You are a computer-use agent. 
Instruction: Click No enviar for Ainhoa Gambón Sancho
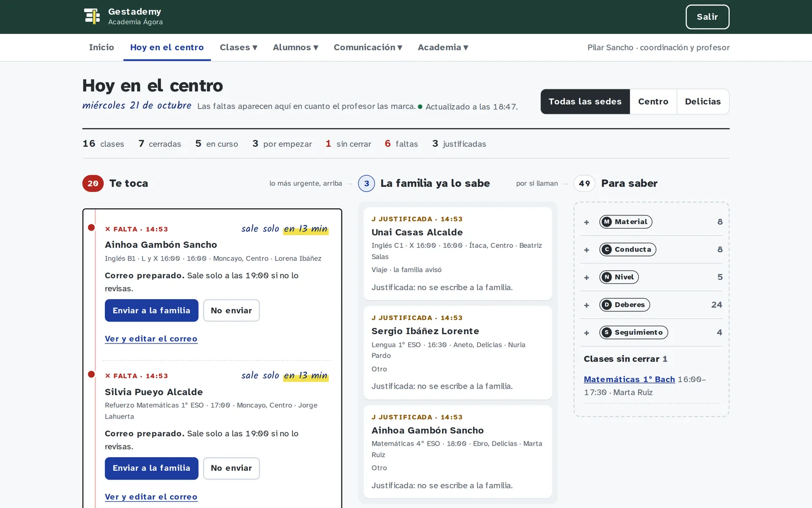(231, 310)
